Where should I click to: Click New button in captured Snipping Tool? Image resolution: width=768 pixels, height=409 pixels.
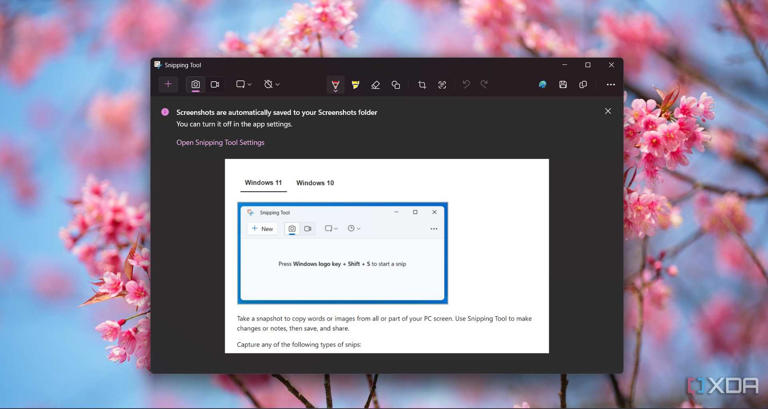pyautogui.click(x=263, y=229)
